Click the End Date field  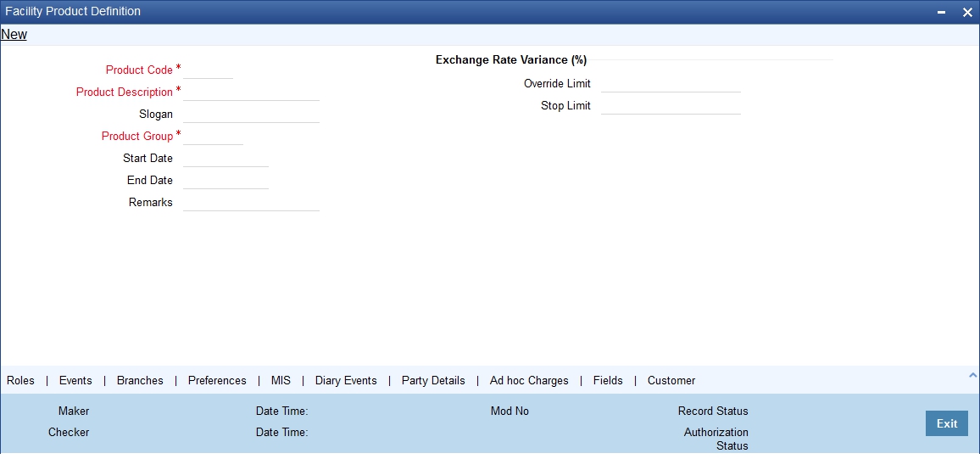[226, 180]
